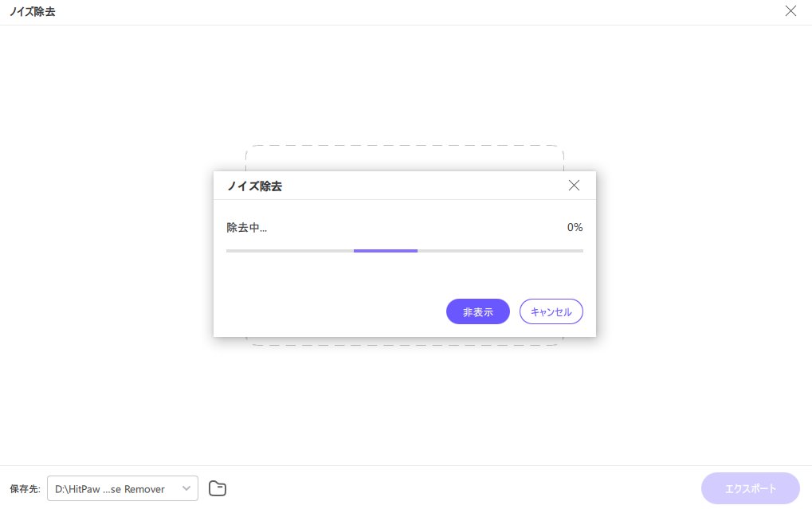
Task: Click the 0% percentage label
Action: (x=575, y=227)
